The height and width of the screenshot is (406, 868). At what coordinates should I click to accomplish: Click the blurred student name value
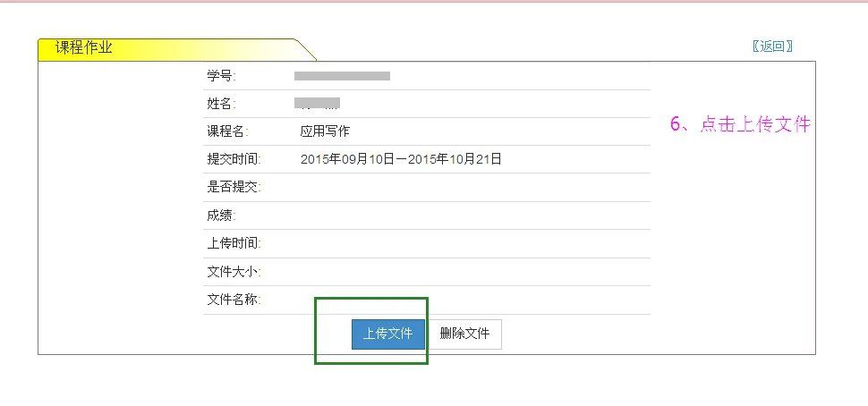point(317,104)
